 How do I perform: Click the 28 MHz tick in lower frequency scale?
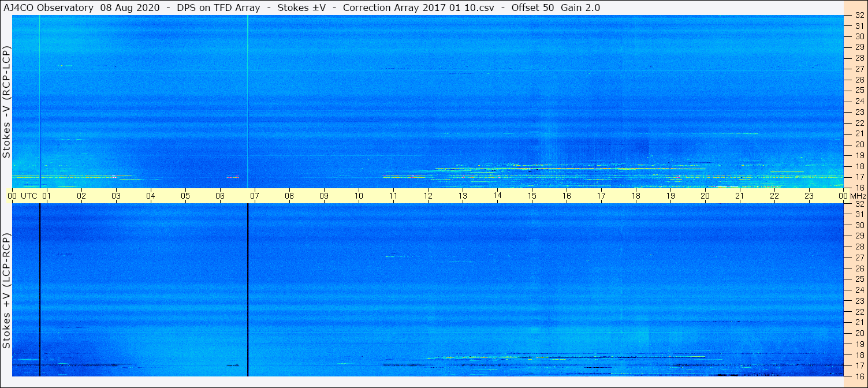click(x=858, y=247)
